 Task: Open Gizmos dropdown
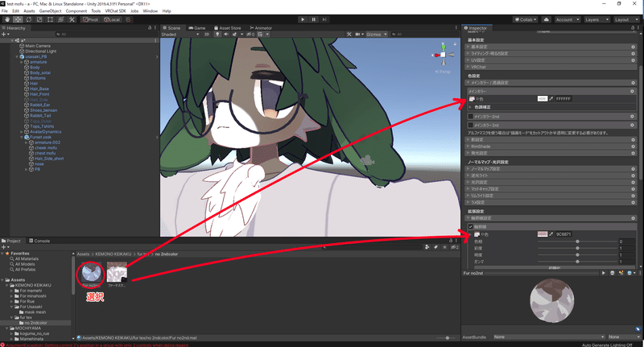(376, 34)
